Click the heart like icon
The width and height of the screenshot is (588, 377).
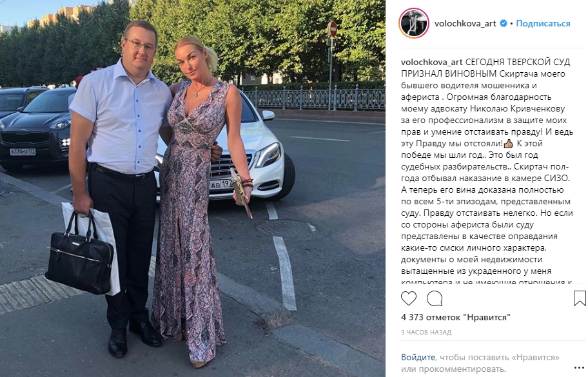[x=409, y=298]
